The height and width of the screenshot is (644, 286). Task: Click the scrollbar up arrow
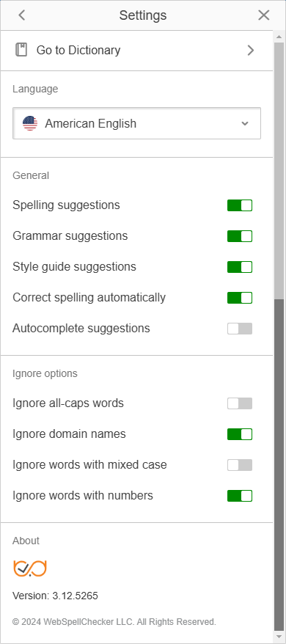(279, 37)
